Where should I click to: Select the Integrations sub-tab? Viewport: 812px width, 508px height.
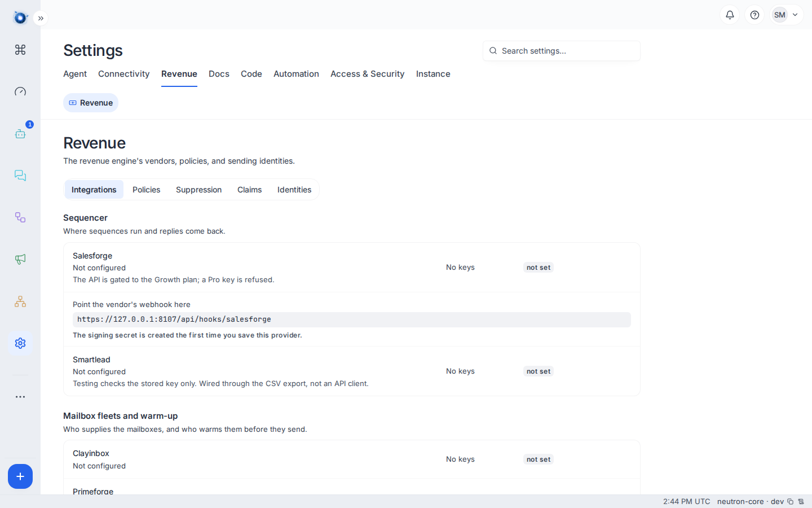pos(94,190)
